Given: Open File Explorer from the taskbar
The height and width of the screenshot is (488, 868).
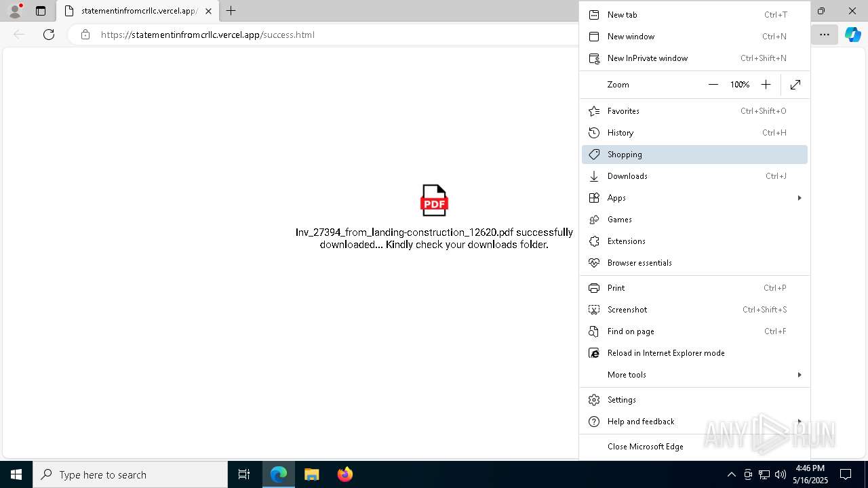Looking at the screenshot, I should (312, 474).
